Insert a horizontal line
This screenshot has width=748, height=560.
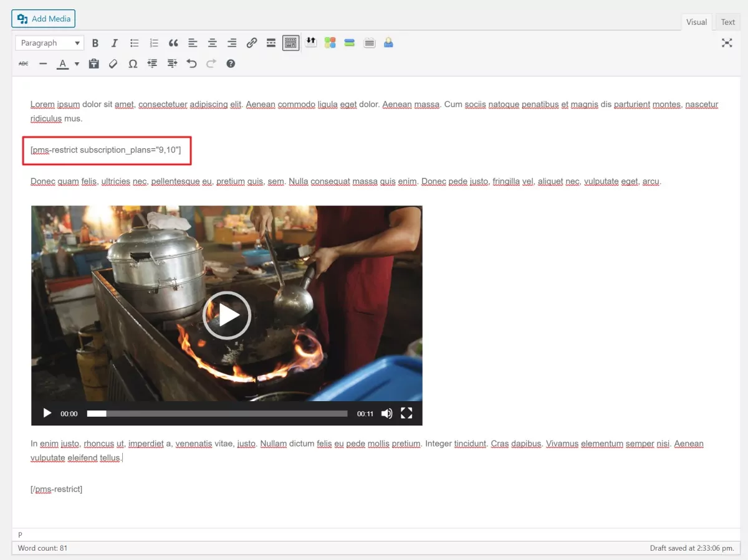click(x=43, y=64)
